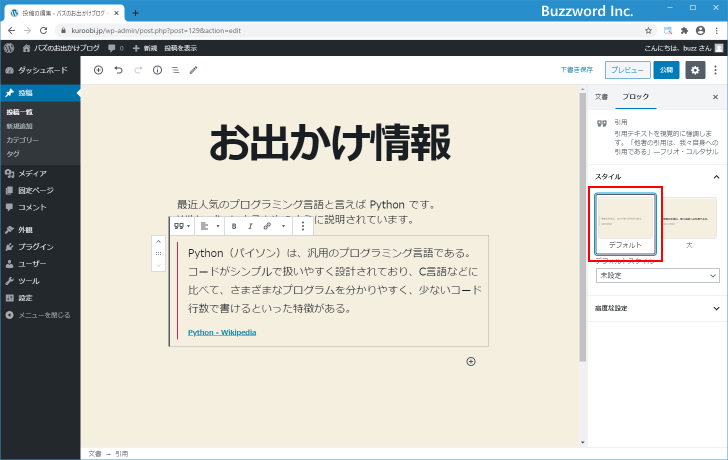Open the text alignment dropdown
728x460 pixels.
point(209,226)
